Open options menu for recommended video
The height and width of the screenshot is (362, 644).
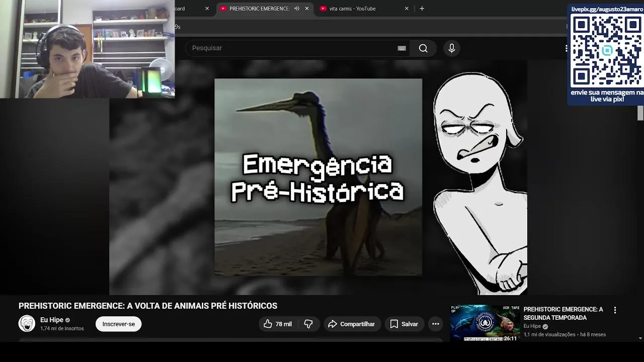click(x=615, y=310)
